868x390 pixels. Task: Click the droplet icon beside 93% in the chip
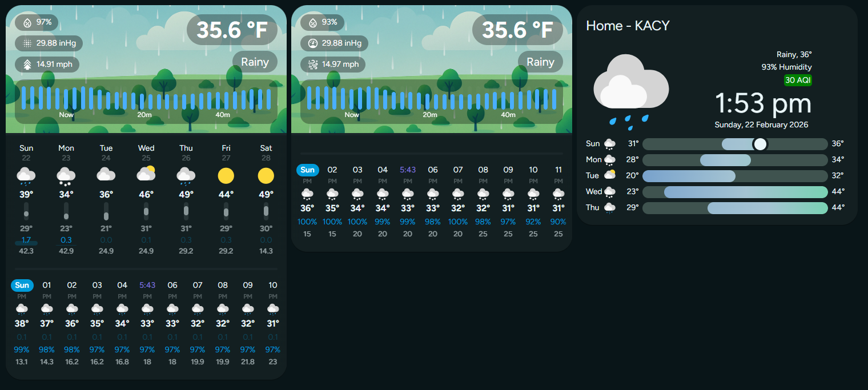(312, 22)
